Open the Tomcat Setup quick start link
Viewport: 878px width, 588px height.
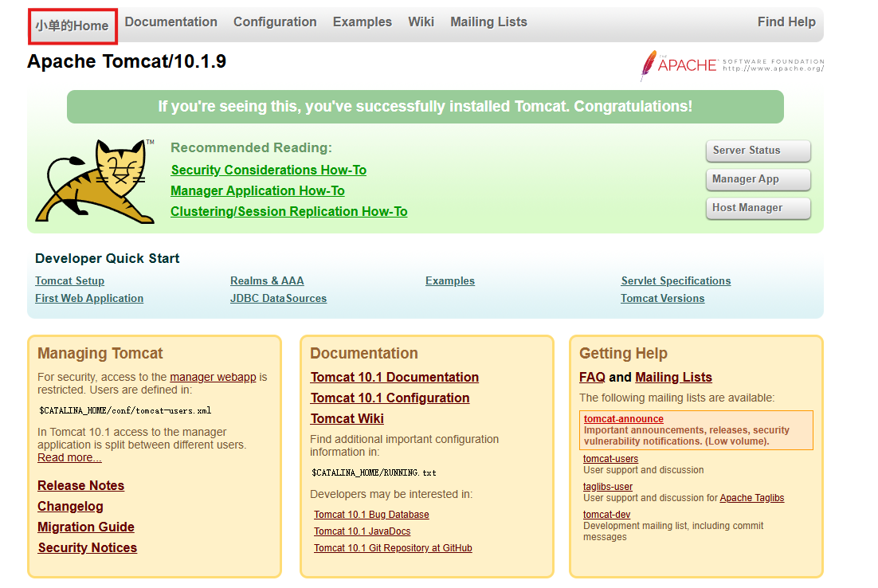click(x=69, y=281)
